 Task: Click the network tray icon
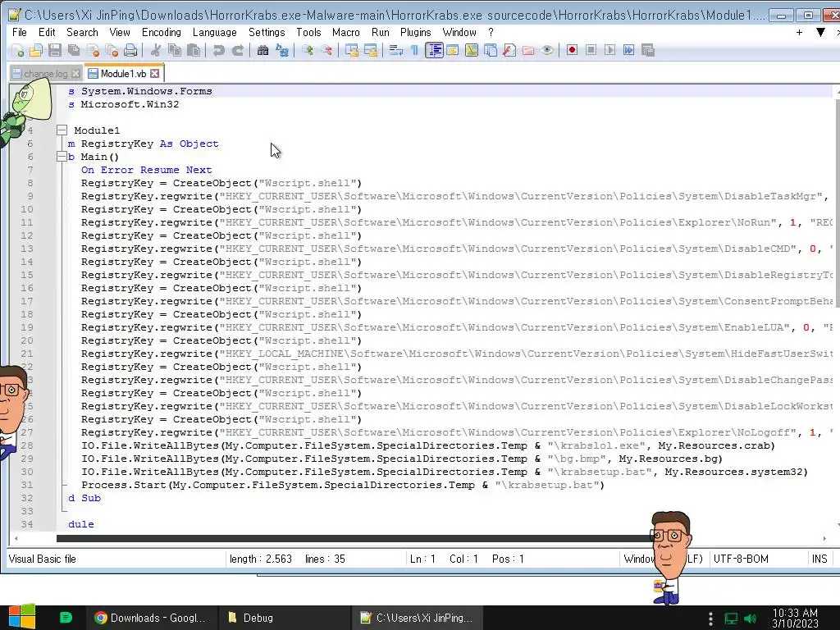(731, 619)
